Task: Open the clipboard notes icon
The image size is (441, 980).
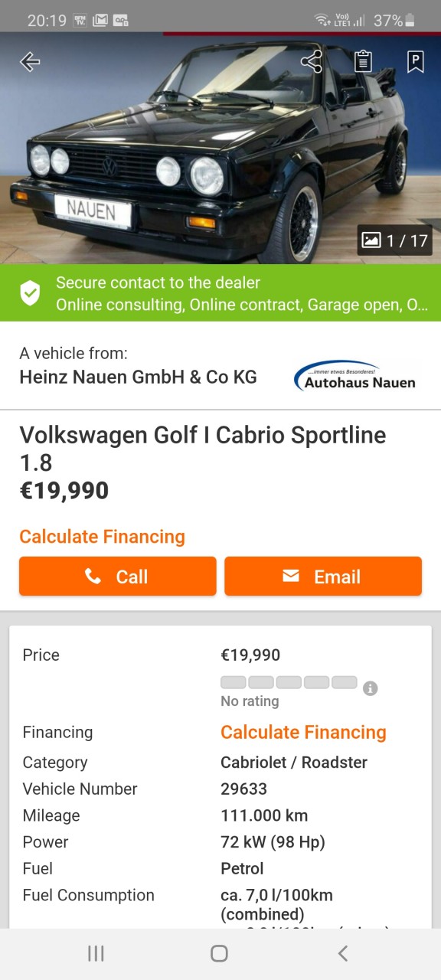Action: (x=364, y=62)
